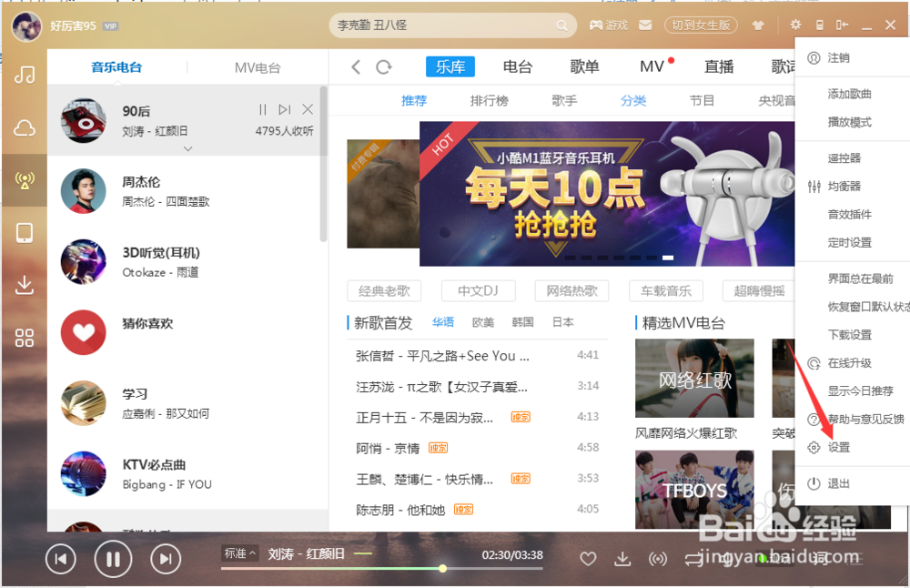Open the games controller icon
This screenshot has height=588, width=910.
(x=595, y=25)
